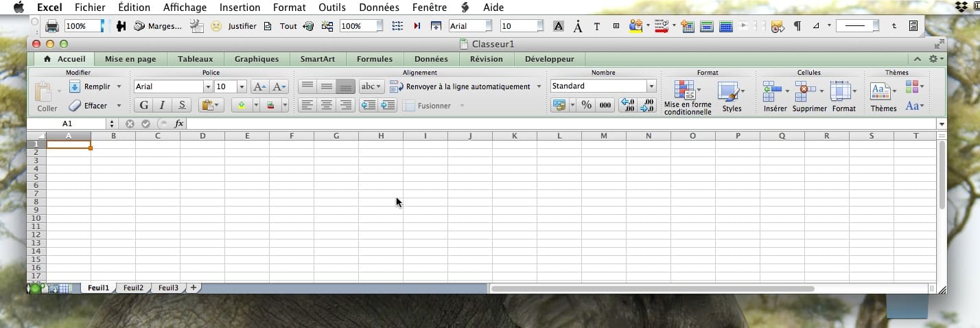Click the Supprimer cells icon

(804, 90)
